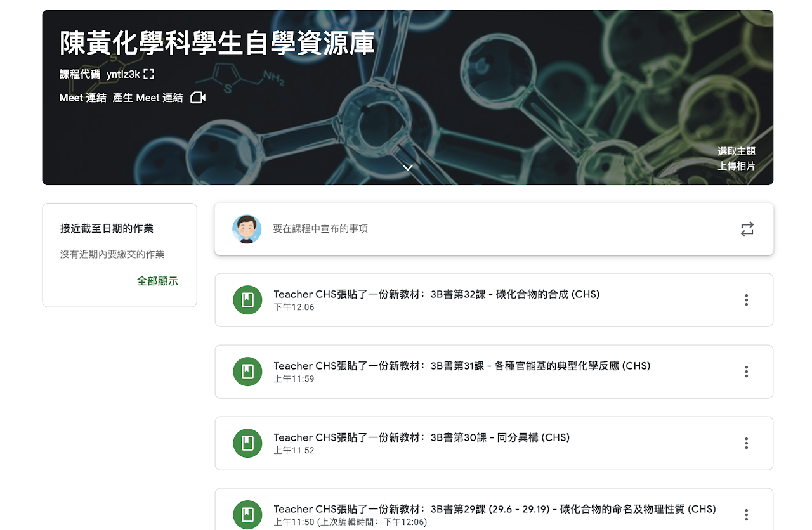Click the announcement input field 要在課程中宣布的事項
This screenshot has height=530, width=812.
[320, 229]
